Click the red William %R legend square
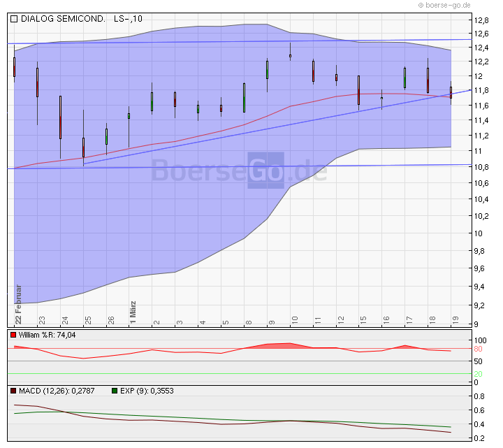Screen dimensions: 503x448 [13, 335]
